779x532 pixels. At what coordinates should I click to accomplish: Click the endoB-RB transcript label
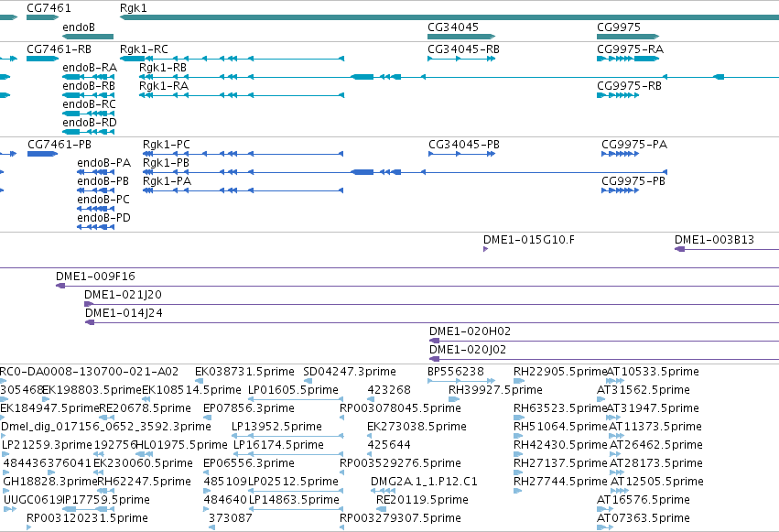point(89,86)
